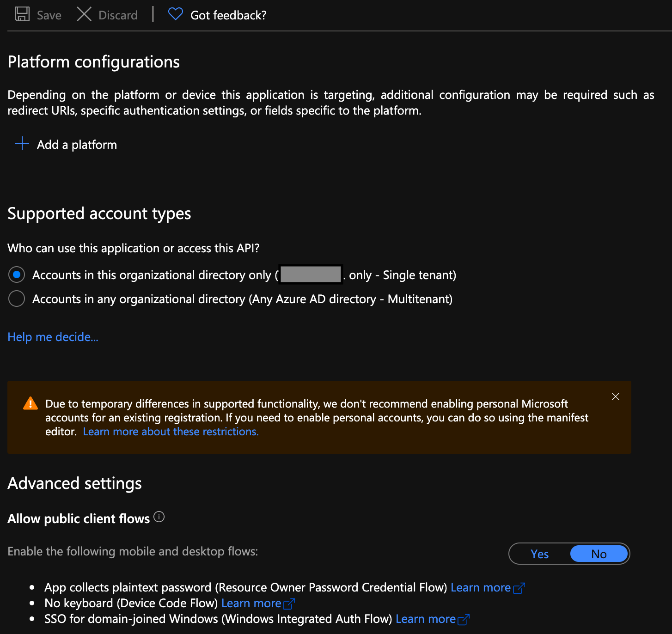672x634 pixels.
Task: Click 'Enable the following mobile and desktop flows' text
Action: (x=133, y=551)
